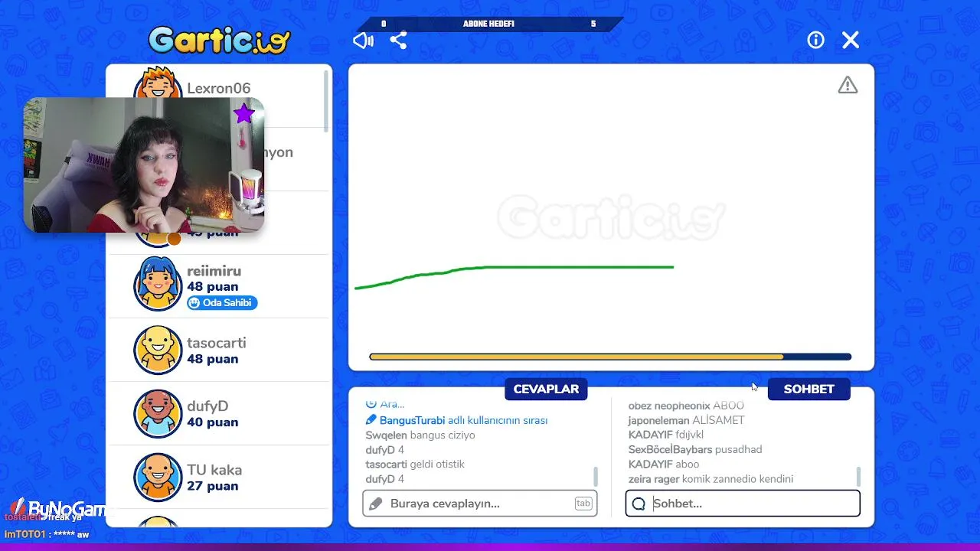Click 'obez neopheonix ABOO' chat message
The width and height of the screenshot is (980, 551).
(686, 406)
